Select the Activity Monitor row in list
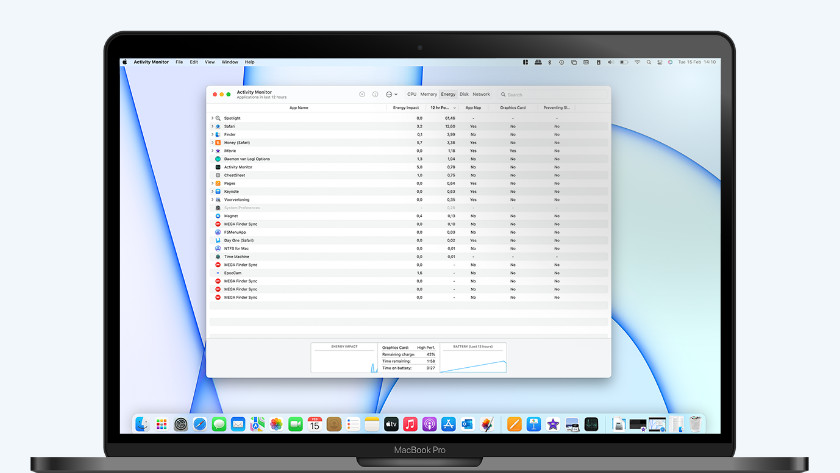The width and height of the screenshot is (840, 473). point(238,167)
